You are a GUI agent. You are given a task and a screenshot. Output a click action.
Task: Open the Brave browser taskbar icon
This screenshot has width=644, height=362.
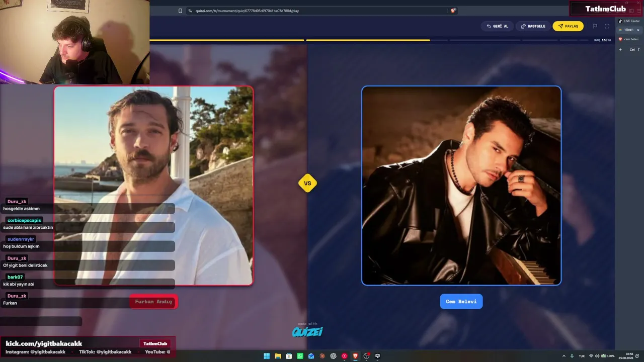click(355, 356)
